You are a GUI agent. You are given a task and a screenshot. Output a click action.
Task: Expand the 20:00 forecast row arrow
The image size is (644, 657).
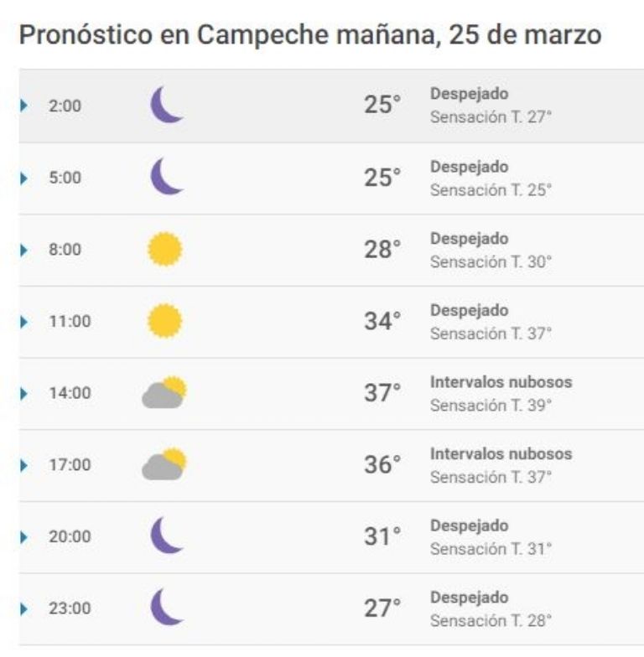[23, 537]
